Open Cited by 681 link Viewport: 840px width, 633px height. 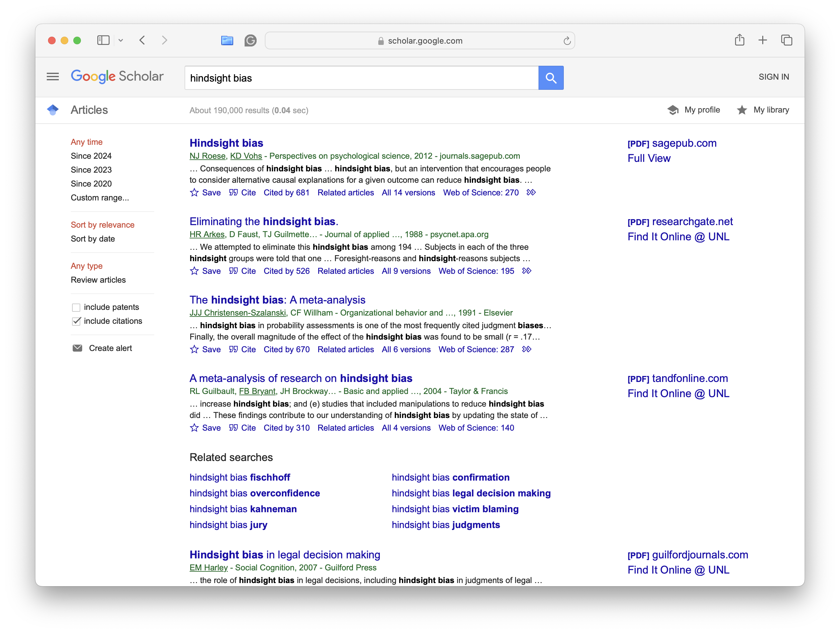[286, 193]
